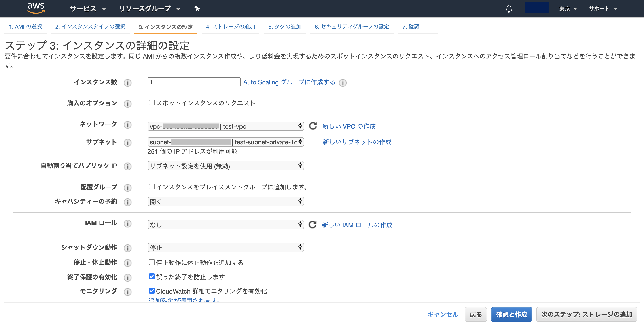The height and width of the screenshot is (326, 644).
Task: Refresh the IAM ロール list
Action: point(313,225)
